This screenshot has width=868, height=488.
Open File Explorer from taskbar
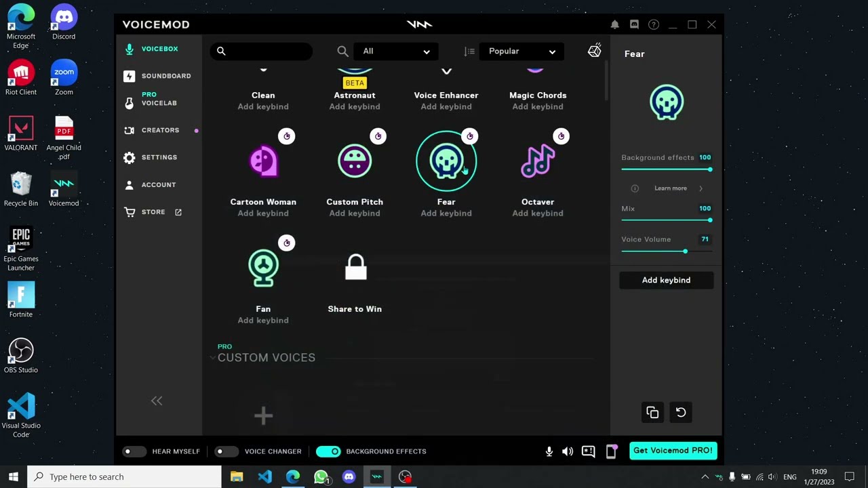coord(237,476)
